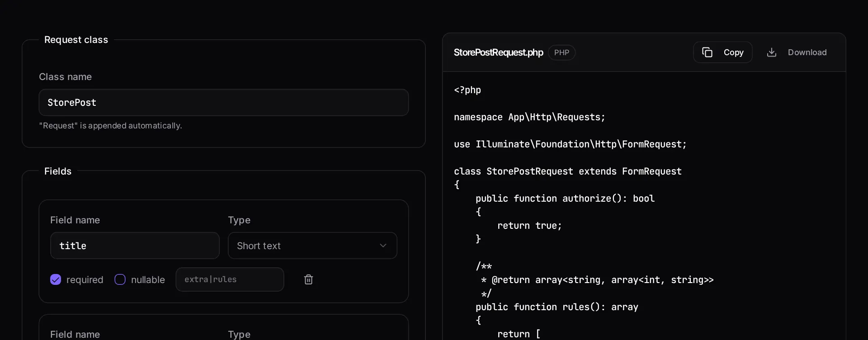Click the download arrow icon
Viewport: 868px width, 340px height.
(x=772, y=52)
